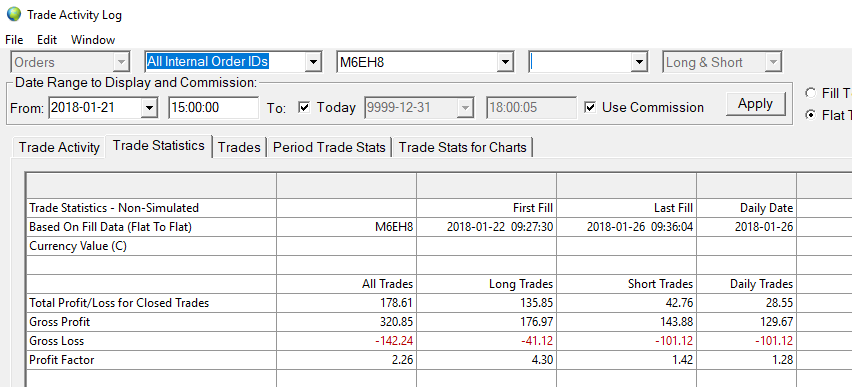Click the Short Trades column header
Viewport: 852px width, 387px height.
pyautogui.click(x=627, y=284)
